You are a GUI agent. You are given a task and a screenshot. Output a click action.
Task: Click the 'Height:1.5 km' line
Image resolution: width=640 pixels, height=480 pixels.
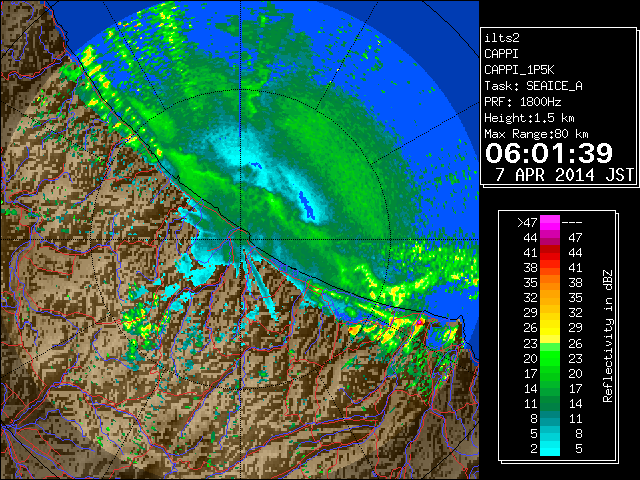tap(529, 118)
